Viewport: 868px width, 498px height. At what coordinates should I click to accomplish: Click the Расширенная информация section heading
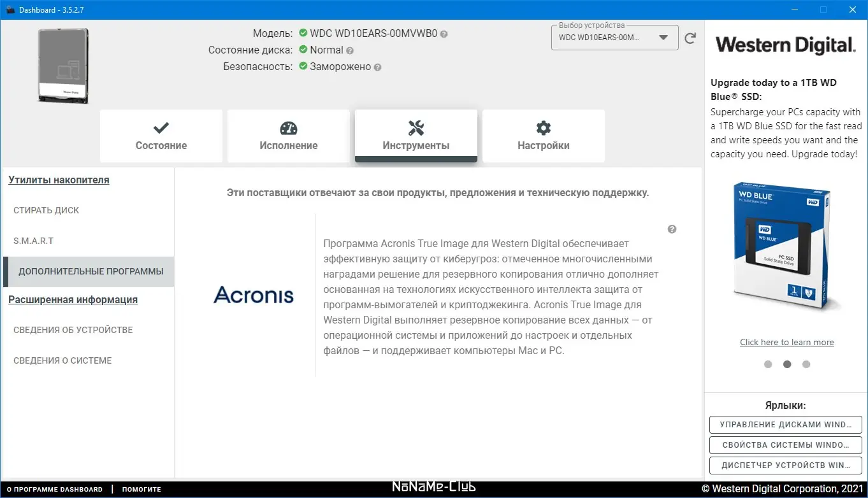(x=73, y=300)
